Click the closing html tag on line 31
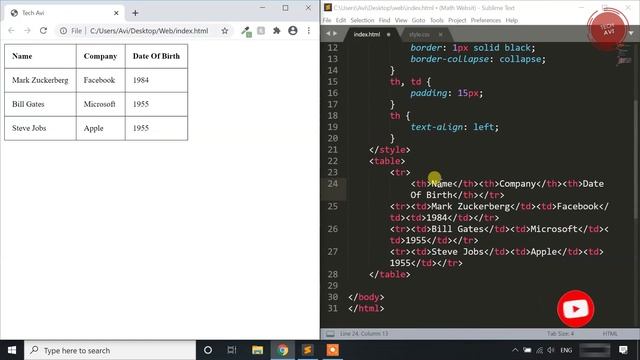The width and height of the screenshot is (640, 360). [x=366, y=309]
